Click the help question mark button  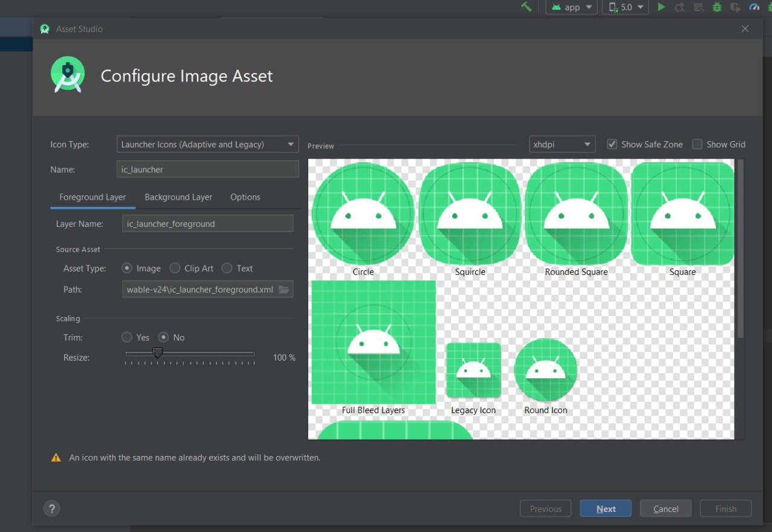pyautogui.click(x=52, y=508)
